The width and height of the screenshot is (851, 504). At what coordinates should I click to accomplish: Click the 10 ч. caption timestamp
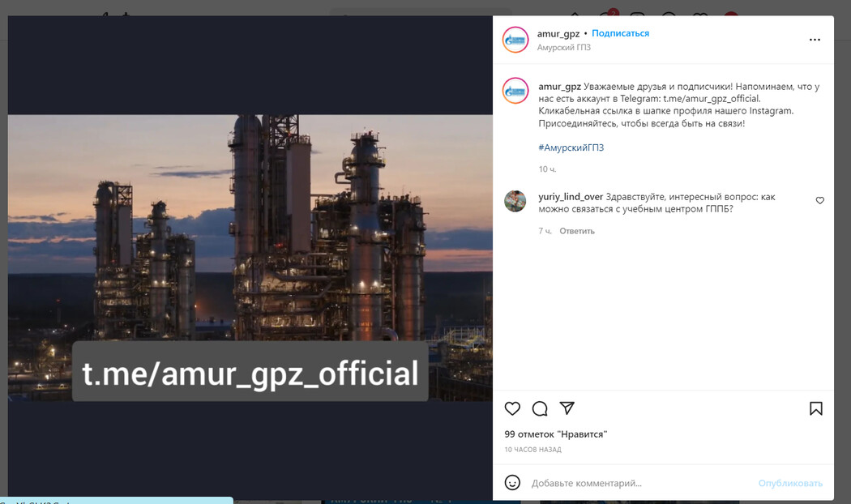click(547, 169)
